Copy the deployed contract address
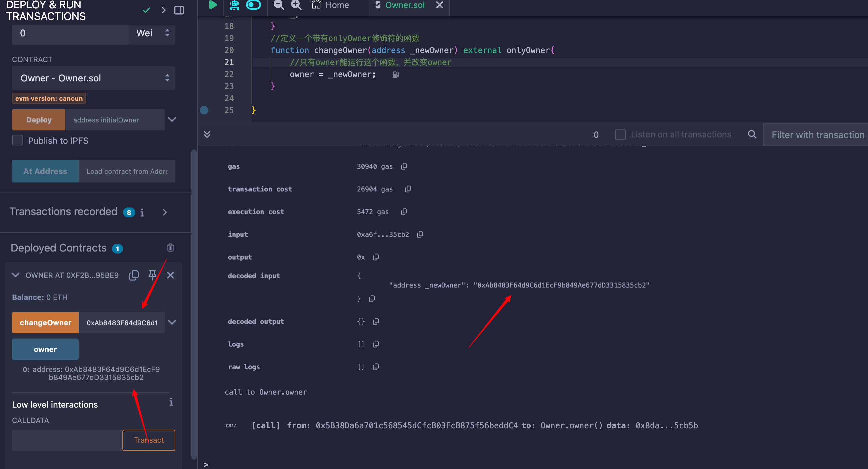Viewport: 868px width, 469px height. tap(134, 275)
